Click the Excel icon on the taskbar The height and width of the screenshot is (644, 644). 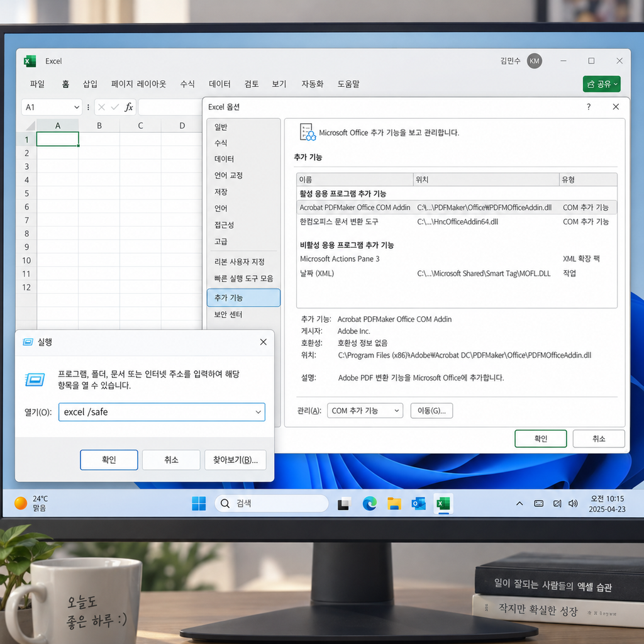click(443, 504)
